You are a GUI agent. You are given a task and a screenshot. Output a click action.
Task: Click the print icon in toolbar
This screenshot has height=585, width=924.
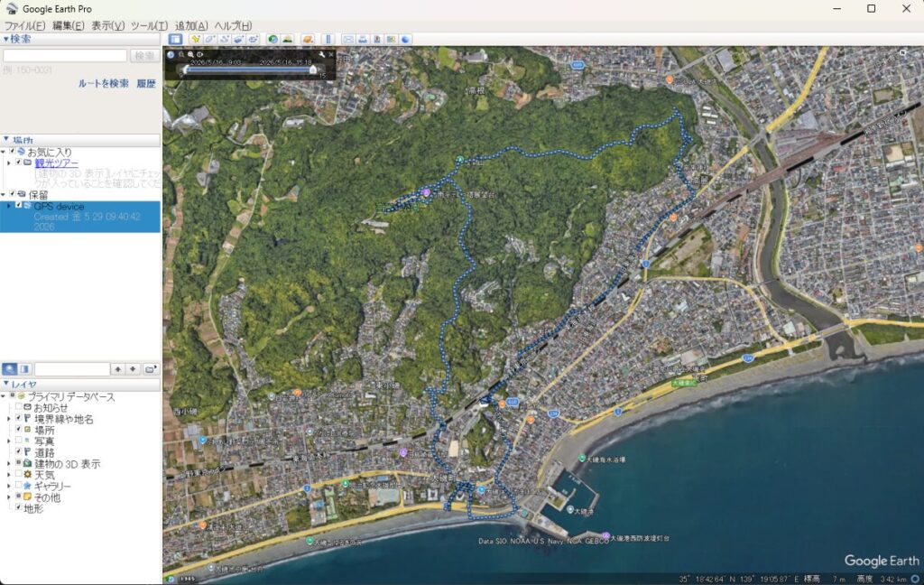click(363, 39)
